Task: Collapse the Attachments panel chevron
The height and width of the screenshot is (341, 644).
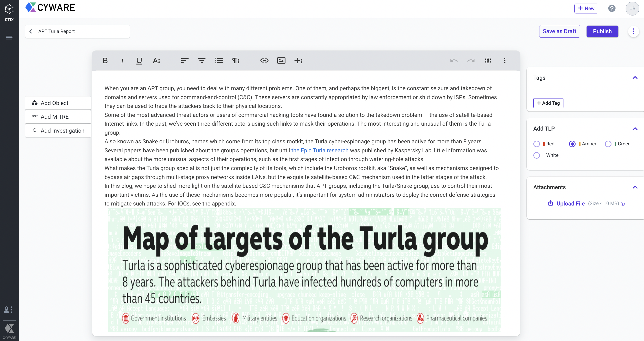Action: [x=635, y=187]
